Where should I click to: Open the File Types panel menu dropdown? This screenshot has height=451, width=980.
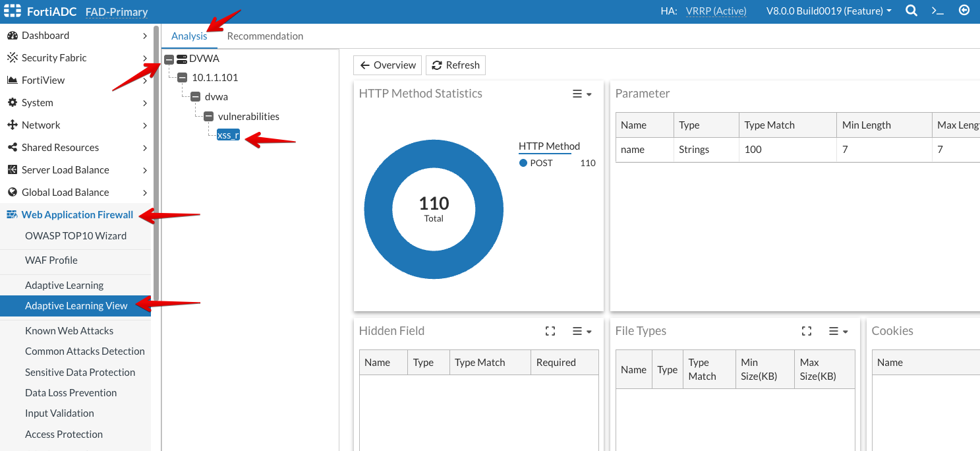point(838,331)
